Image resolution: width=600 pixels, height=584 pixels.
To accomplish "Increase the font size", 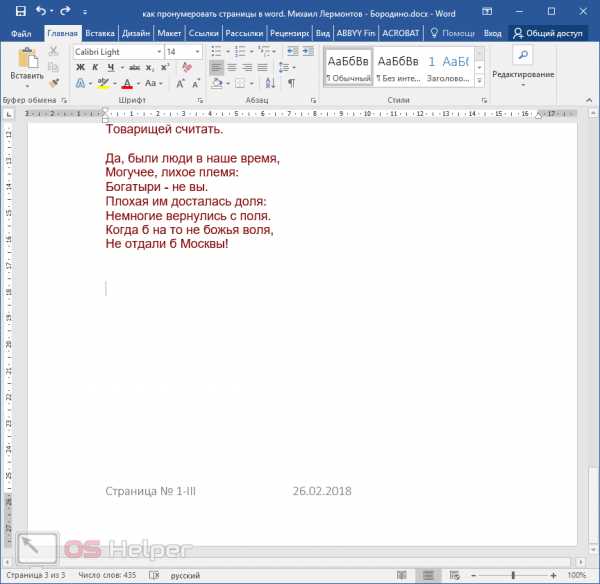I will [180, 83].
